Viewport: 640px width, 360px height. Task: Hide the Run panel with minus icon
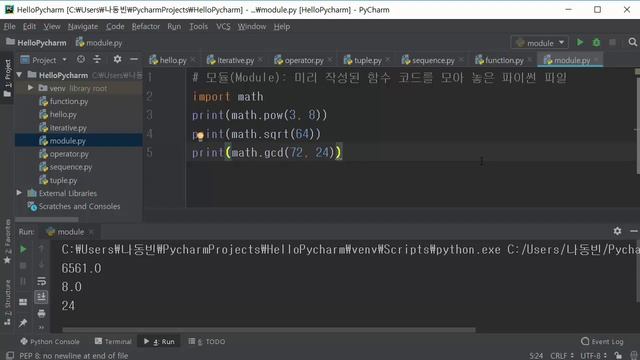coord(633,231)
